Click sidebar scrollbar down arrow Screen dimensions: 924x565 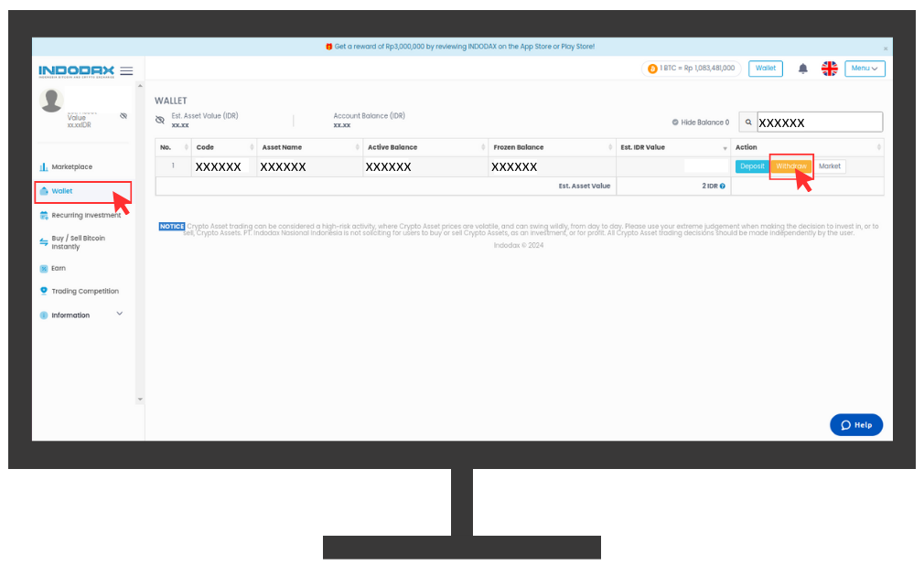pyautogui.click(x=140, y=400)
